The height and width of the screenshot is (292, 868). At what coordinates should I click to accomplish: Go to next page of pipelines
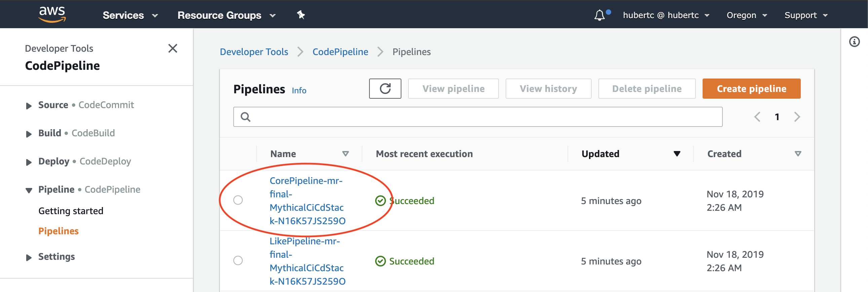[x=797, y=117]
